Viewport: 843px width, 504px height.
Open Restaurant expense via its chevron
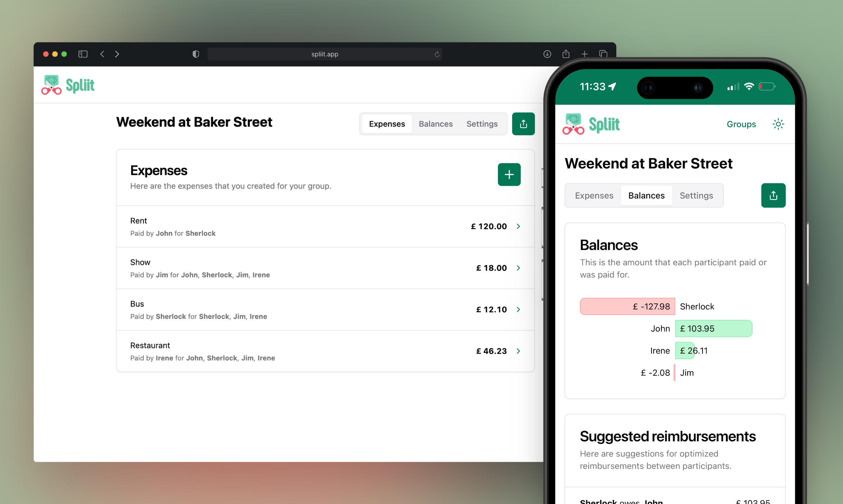tap(518, 351)
